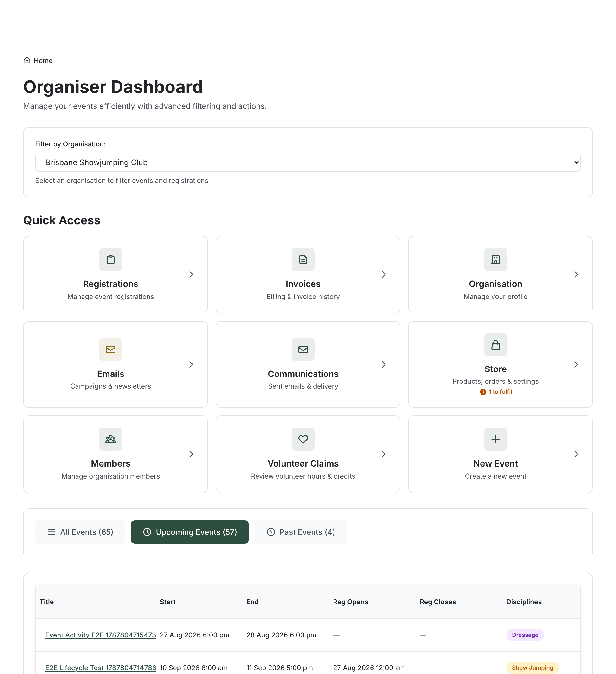
Task: Click the '27 Aug 2026 12:00 am' cell
Action: [x=369, y=668]
